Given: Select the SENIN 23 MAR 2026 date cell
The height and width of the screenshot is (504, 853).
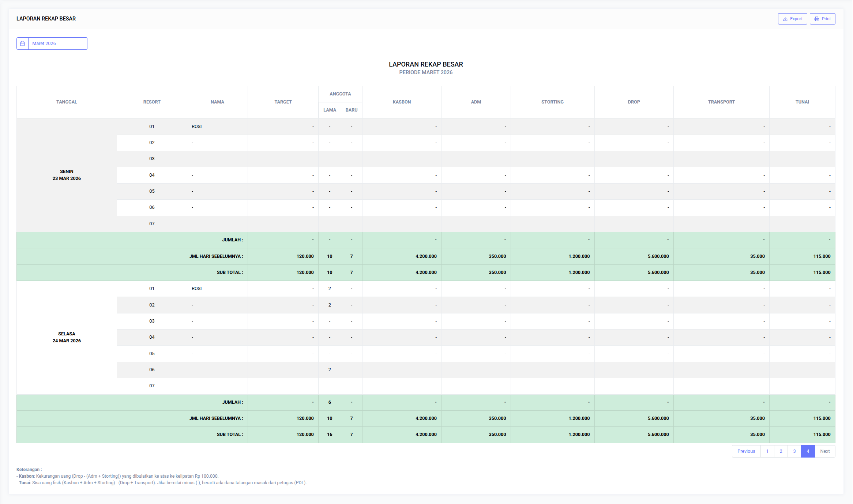Looking at the screenshot, I should [x=67, y=175].
